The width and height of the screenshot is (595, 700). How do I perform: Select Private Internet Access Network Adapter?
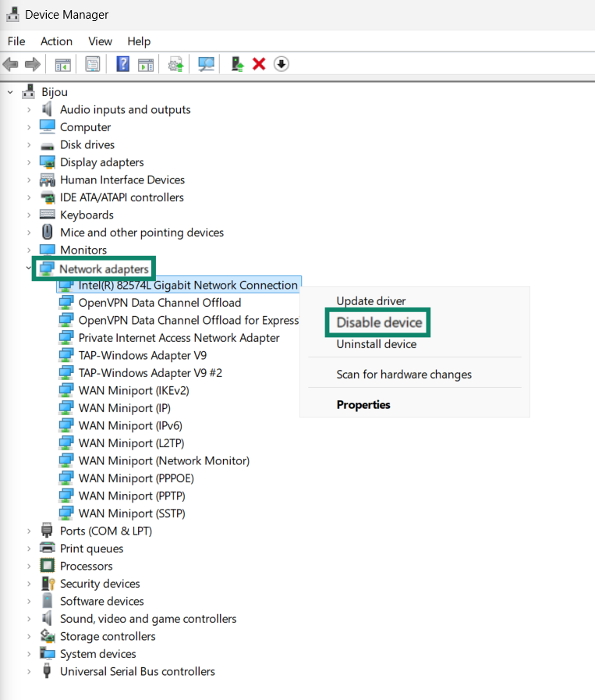(179, 338)
